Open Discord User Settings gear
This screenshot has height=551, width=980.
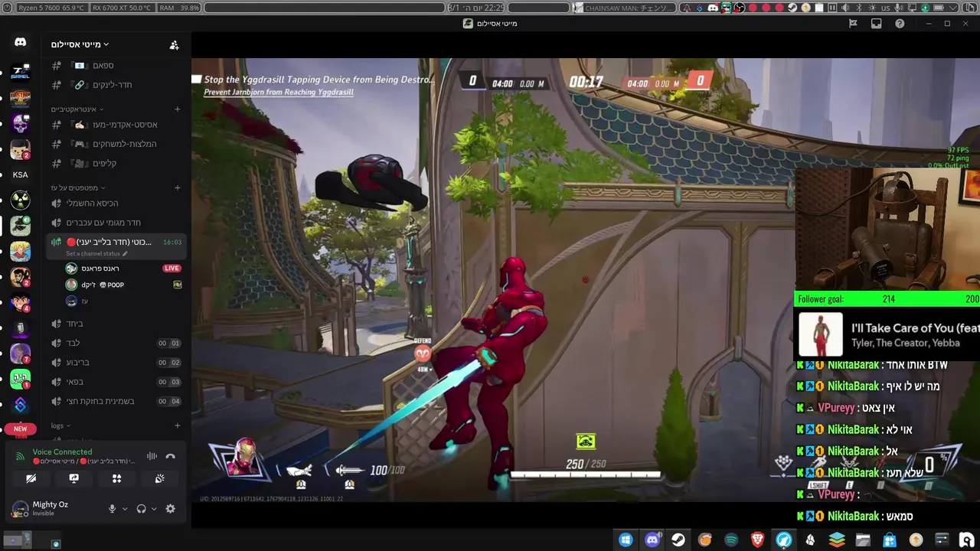tap(170, 509)
